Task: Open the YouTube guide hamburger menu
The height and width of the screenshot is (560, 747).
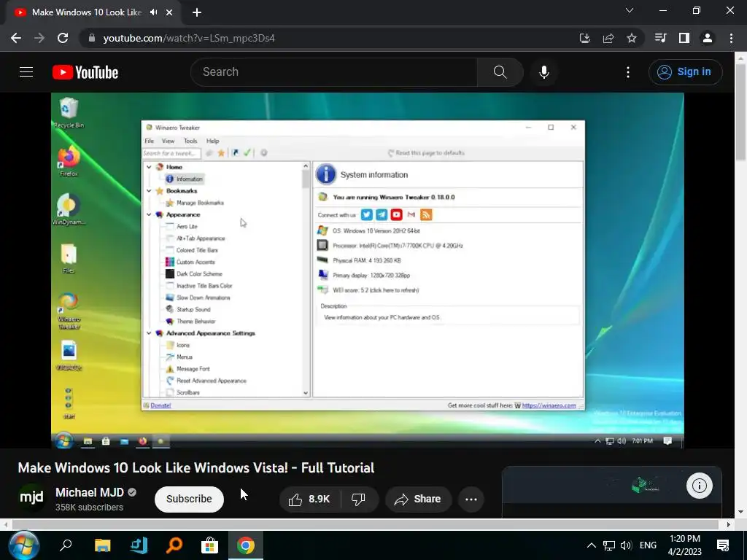Action: [x=26, y=72]
